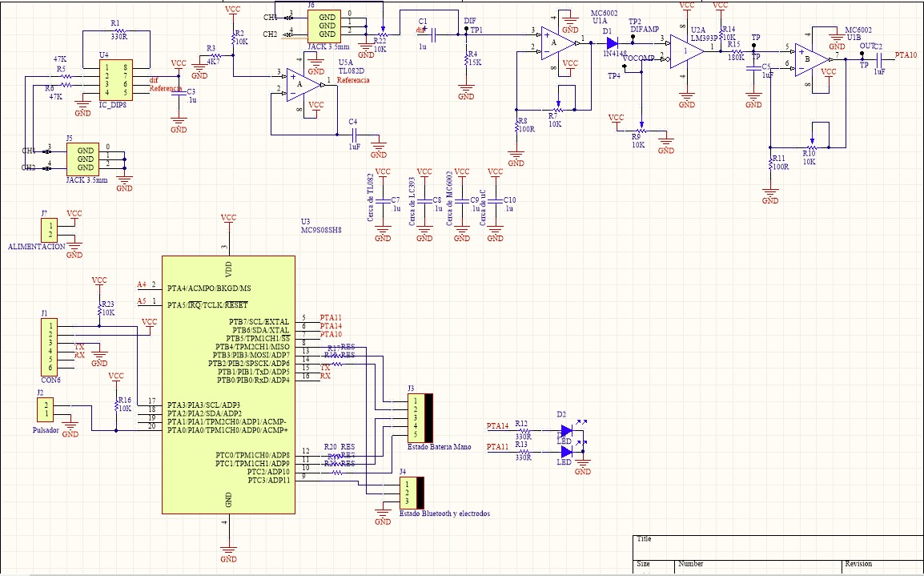Select the J7 ALIMENTACION power connector
The height and width of the screenshot is (576, 924).
point(50,230)
